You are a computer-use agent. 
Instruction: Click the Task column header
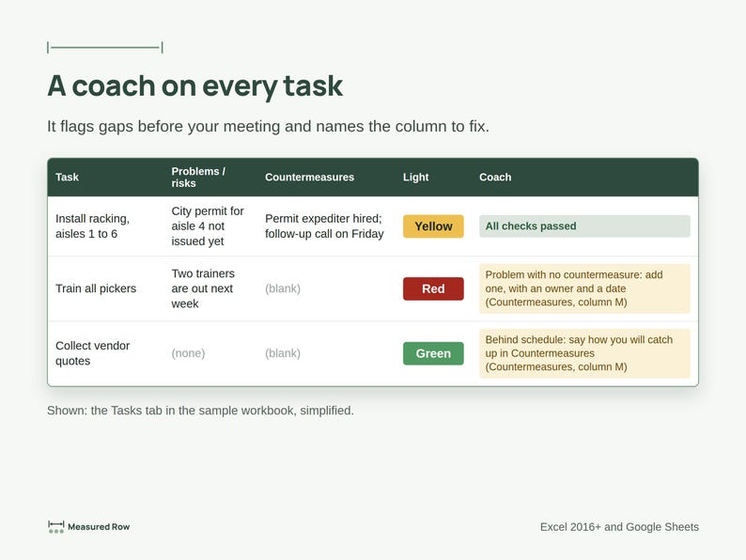(x=67, y=177)
